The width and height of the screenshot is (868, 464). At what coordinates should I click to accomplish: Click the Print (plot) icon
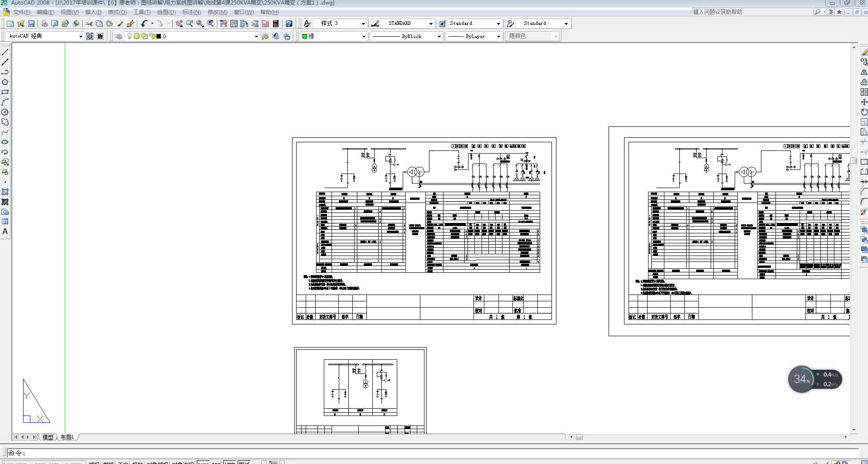click(44, 24)
